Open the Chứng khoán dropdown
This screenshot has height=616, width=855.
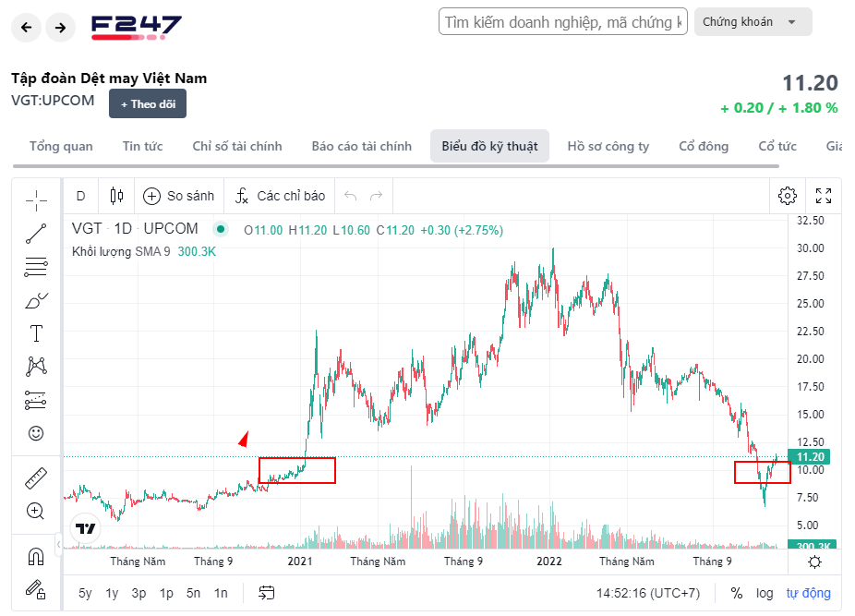coord(753,21)
